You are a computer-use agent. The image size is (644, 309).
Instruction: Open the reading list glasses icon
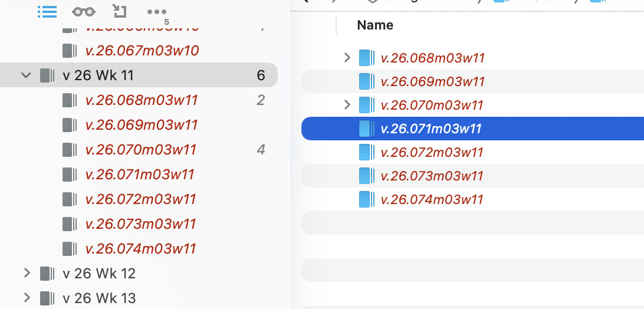(83, 11)
